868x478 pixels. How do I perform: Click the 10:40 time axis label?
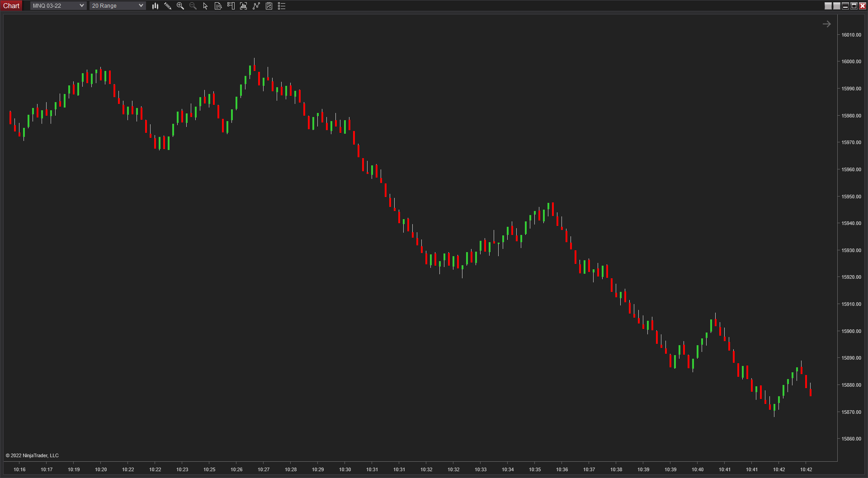point(698,469)
